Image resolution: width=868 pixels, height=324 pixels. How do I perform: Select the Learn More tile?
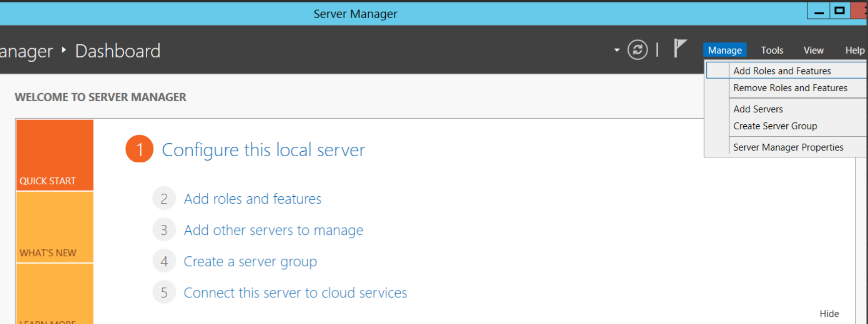55,294
